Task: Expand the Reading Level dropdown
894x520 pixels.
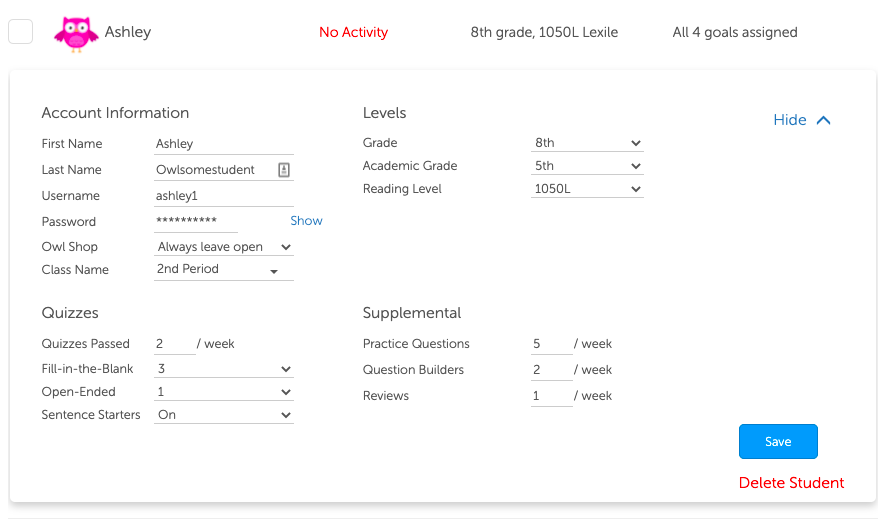Action: click(587, 189)
